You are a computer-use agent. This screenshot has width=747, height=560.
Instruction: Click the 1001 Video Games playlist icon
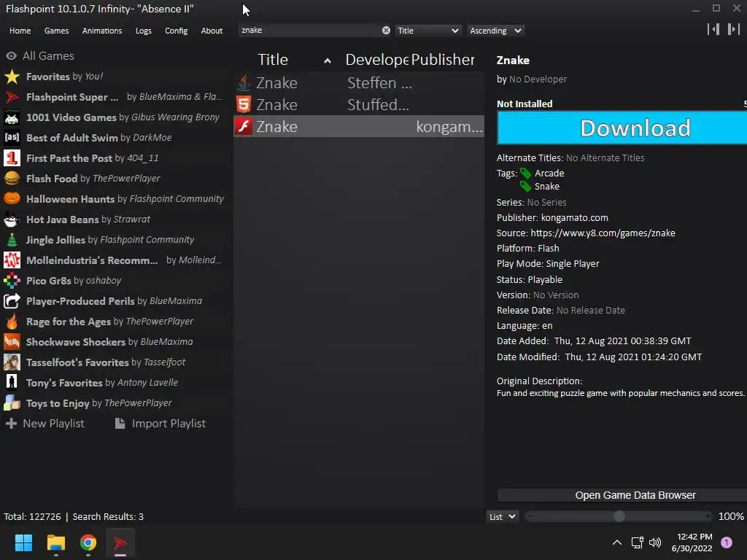pos(12,117)
